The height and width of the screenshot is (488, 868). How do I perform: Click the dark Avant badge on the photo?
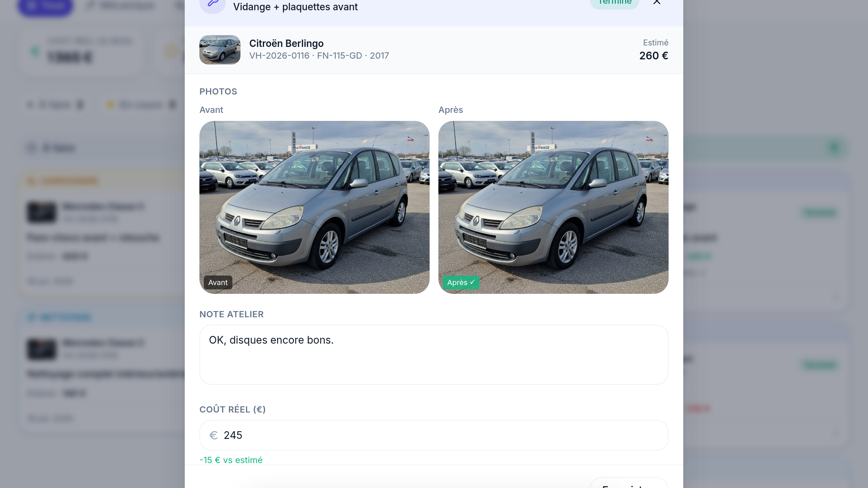pyautogui.click(x=218, y=282)
